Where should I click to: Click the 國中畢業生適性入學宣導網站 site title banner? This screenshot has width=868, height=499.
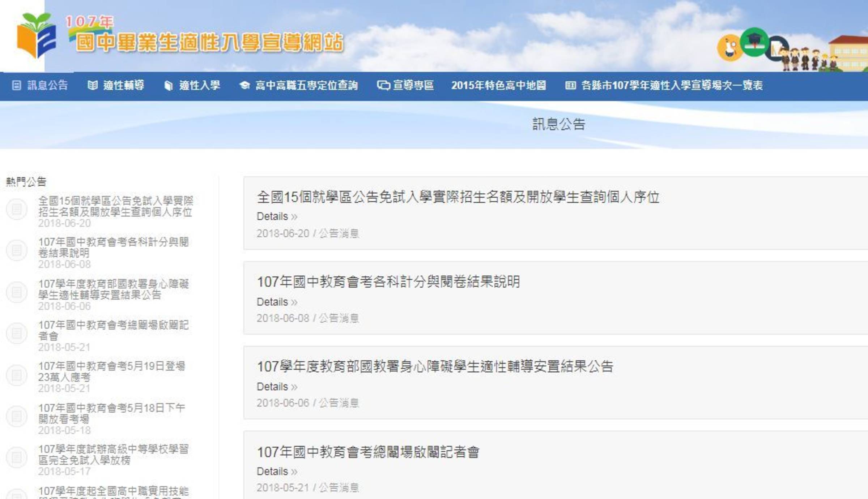click(x=209, y=43)
